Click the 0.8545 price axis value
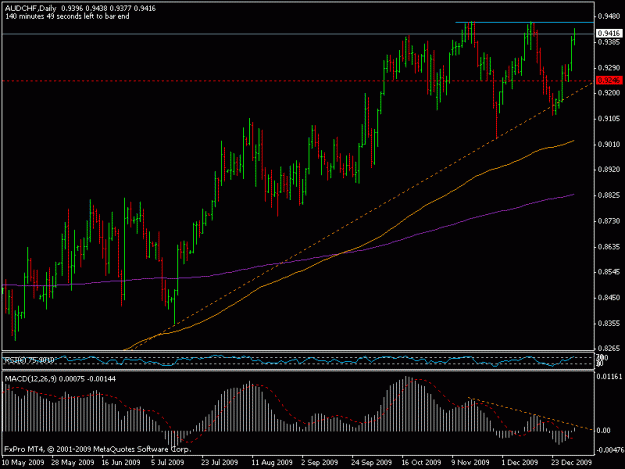The width and height of the screenshot is (625, 469). pyautogui.click(x=609, y=272)
